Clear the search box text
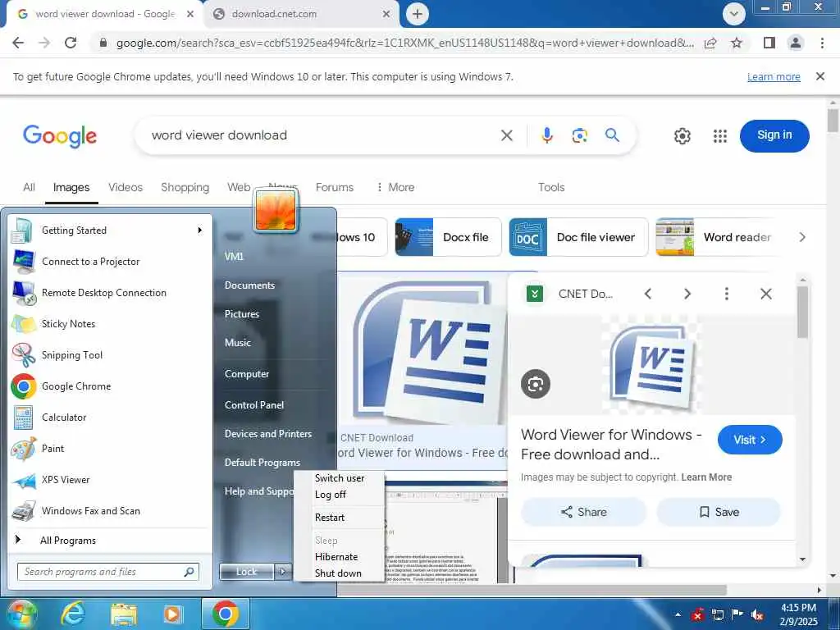Image resolution: width=840 pixels, height=630 pixels. click(507, 135)
